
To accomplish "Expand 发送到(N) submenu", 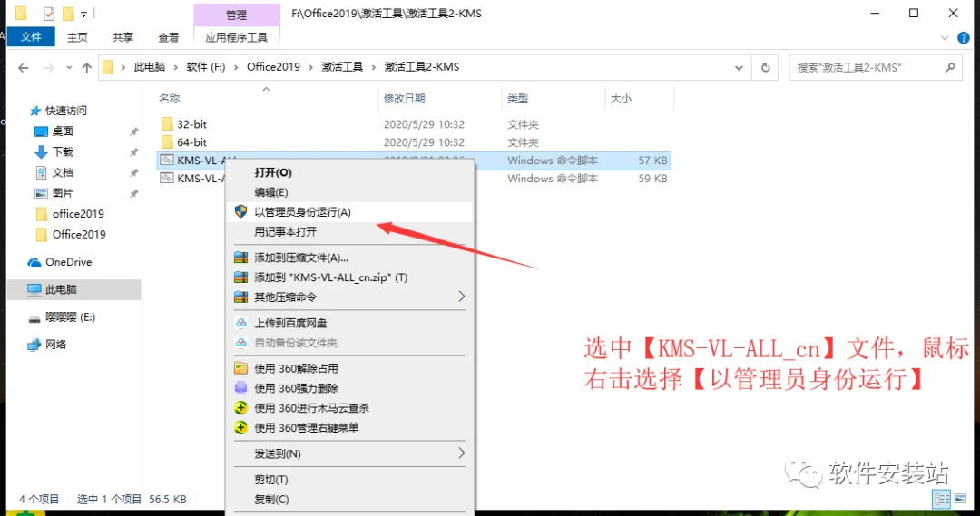I will tap(349, 453).
